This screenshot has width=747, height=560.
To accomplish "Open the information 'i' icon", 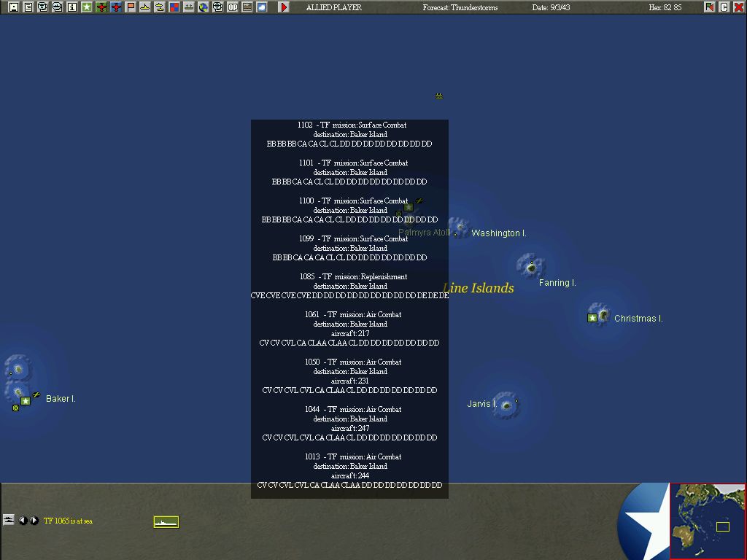I will [x=72, y=7].
